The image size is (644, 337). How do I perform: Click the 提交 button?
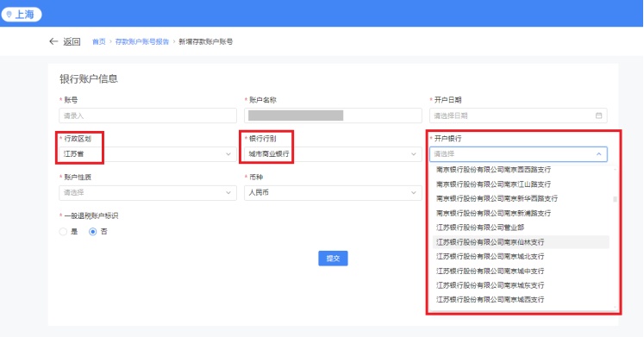click(333, 259)
